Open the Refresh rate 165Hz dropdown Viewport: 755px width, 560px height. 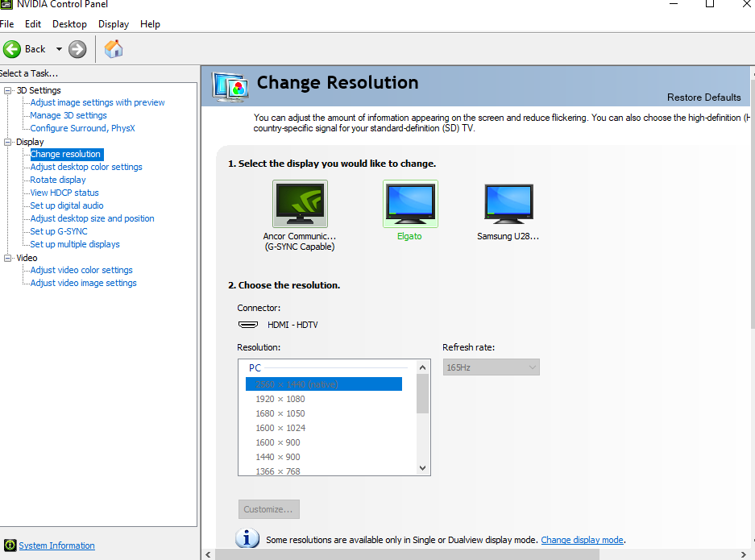492,367
